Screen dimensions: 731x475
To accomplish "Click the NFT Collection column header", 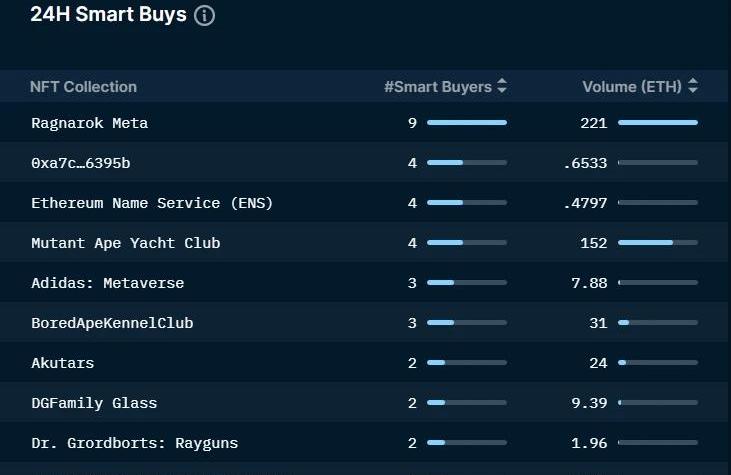I will (84, 87).
